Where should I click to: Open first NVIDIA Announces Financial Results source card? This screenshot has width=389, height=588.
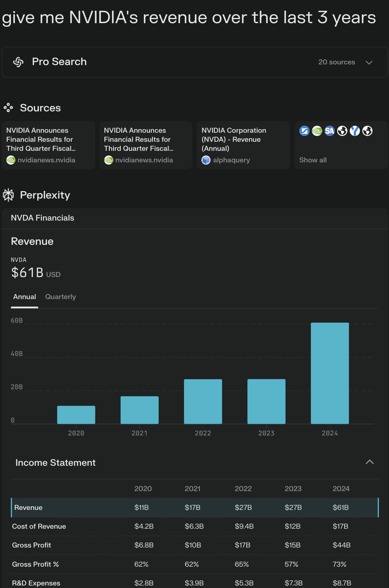48,145
